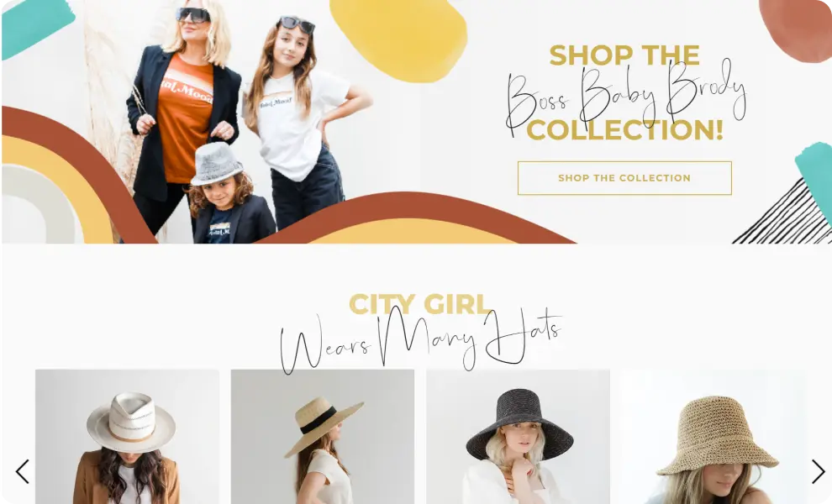The image size is (832, 504).
Task: Advance the hat carousel with next arrow
Action: (x=819, y=471)
